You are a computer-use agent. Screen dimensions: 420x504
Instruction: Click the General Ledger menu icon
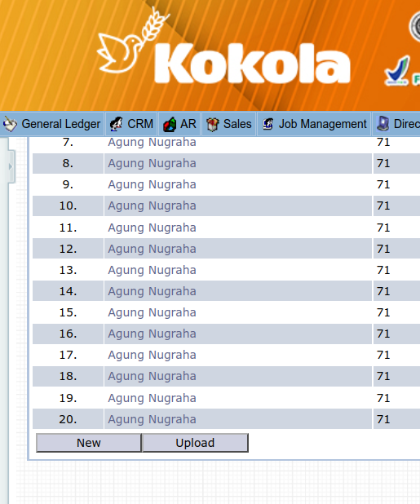pos(10,124)
